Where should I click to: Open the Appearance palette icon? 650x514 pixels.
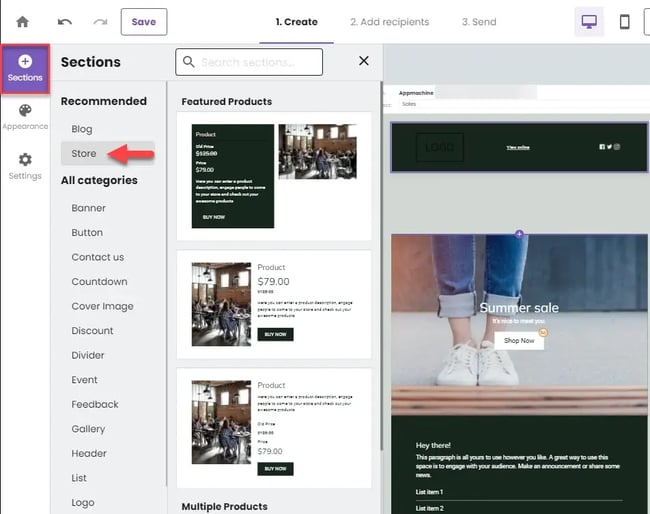pos(25,116)
